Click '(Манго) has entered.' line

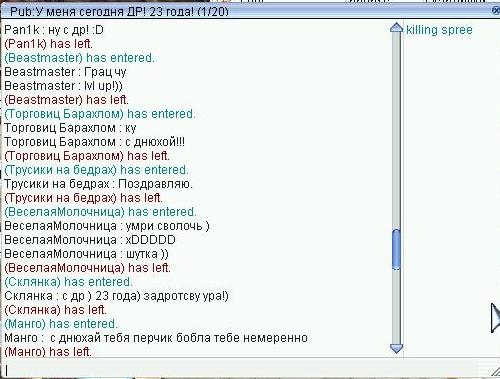61,324
